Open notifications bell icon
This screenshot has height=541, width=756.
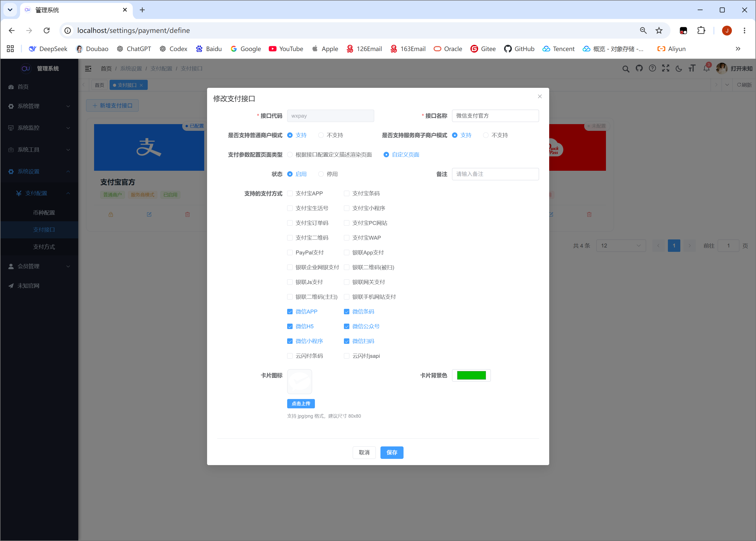pyautogui.click(x=706, y=68)
